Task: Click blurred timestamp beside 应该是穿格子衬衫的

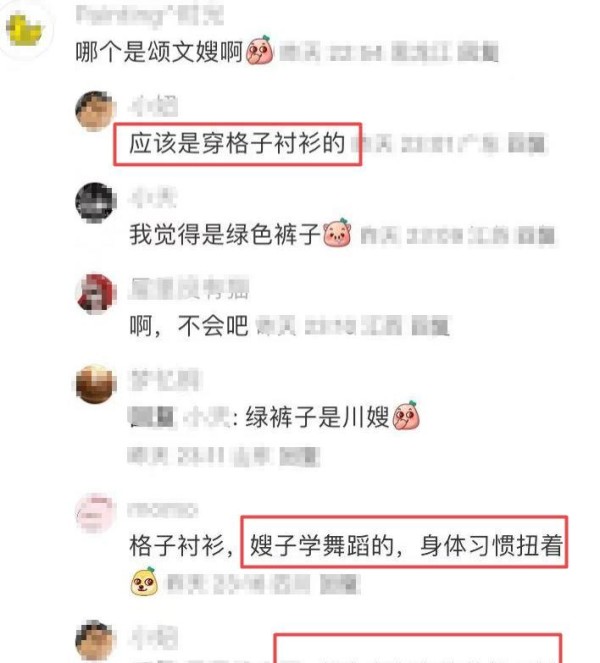Action: tap(450, 144)
